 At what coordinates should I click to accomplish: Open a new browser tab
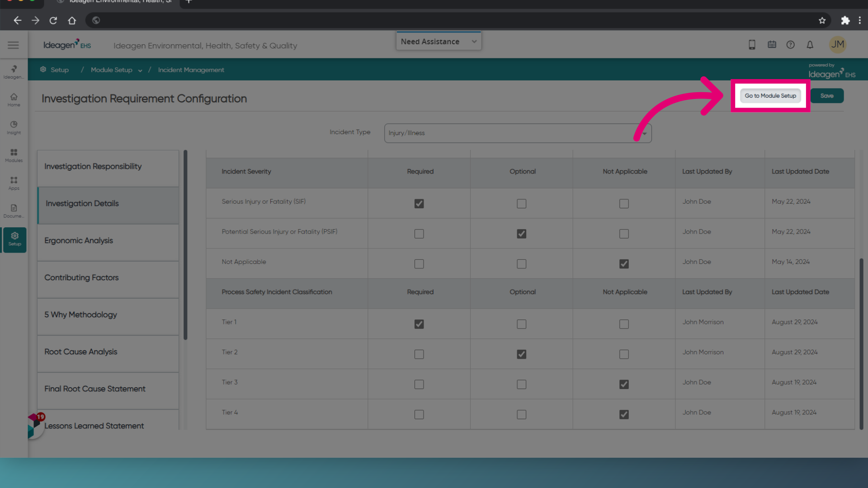(x=189, y=2)
